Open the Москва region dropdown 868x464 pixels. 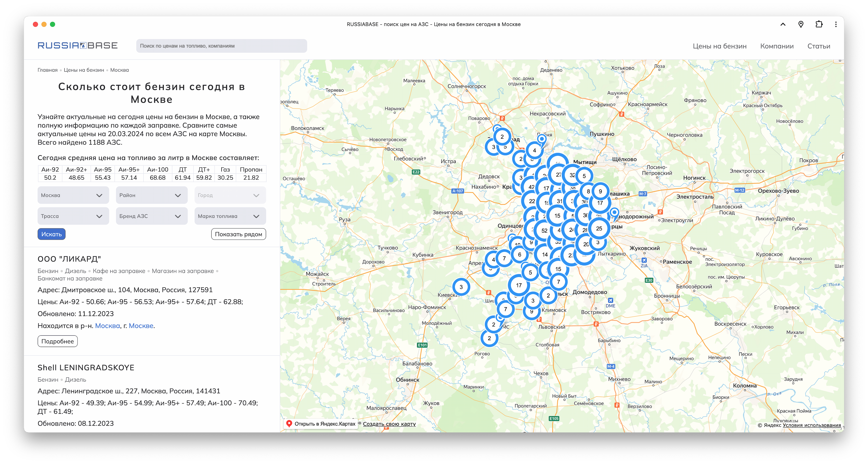click(x=73, y=195)
